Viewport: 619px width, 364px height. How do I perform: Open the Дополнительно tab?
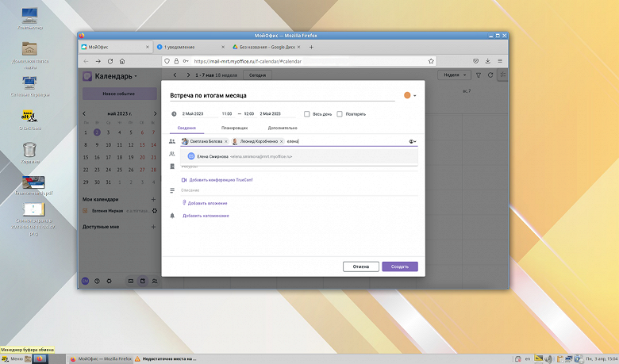[x=283, y=128]
